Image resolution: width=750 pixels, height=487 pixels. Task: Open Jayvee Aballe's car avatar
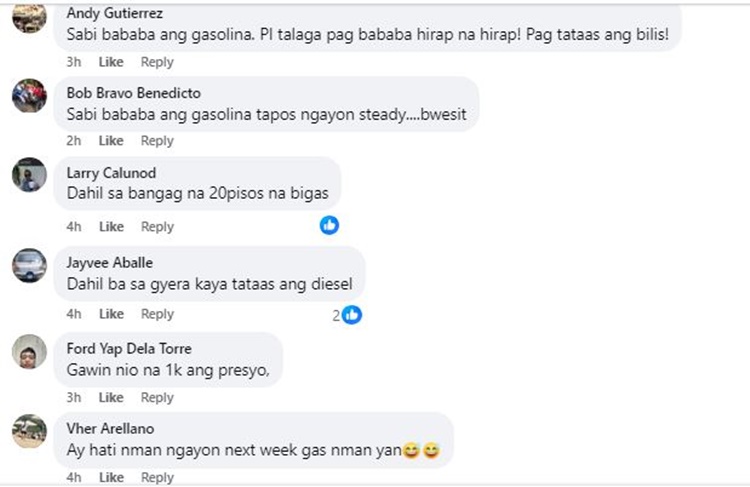coord(29,266)
